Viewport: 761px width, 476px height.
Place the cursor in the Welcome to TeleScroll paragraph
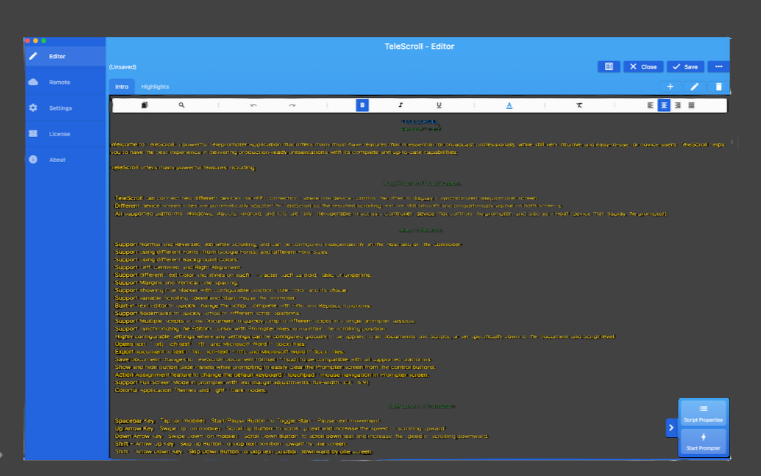pos(417,148)
